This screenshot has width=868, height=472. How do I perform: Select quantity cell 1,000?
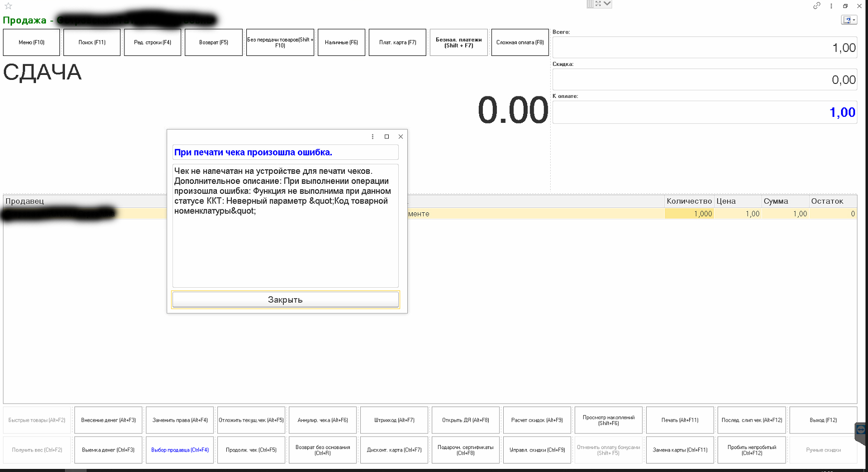tap(689, 214)
